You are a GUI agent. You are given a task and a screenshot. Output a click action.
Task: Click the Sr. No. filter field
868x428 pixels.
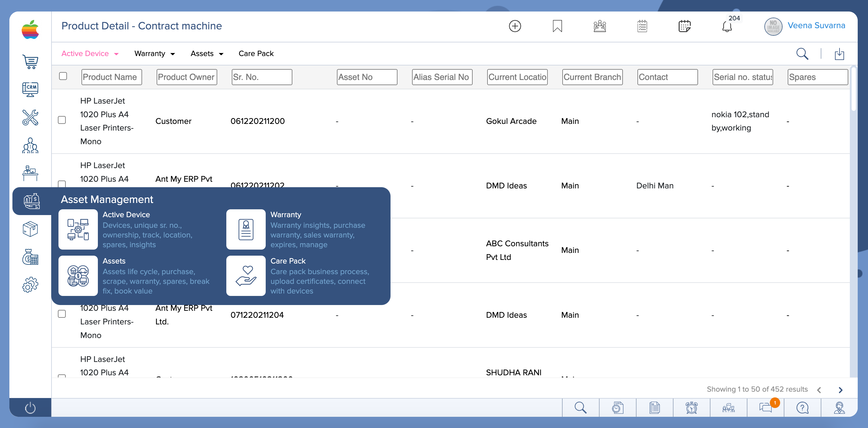click(262, 77)
